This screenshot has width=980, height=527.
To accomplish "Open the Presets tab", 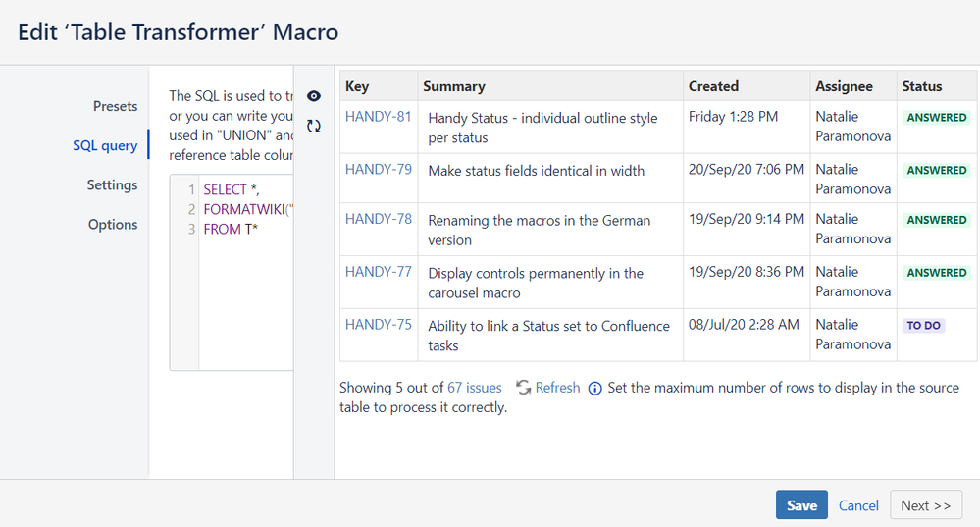I will [x=115, y=106].
